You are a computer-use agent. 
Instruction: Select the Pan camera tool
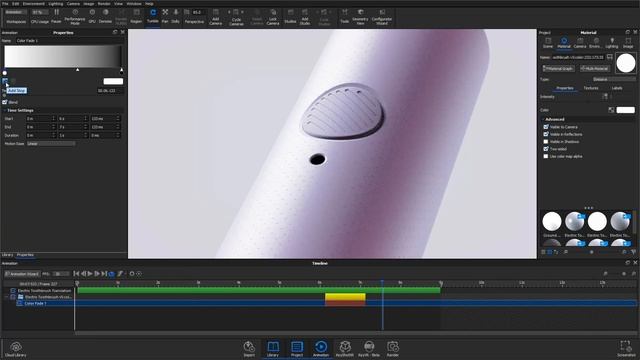165,16
